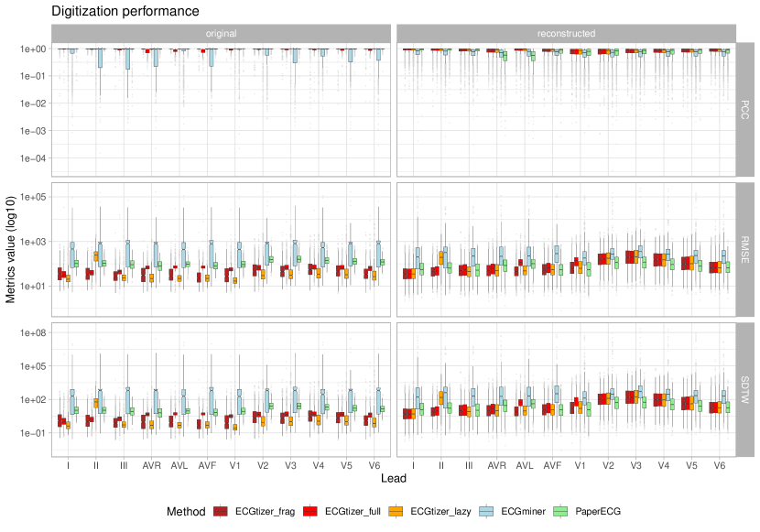The width and height of the screenshot is (760, 532).
Task: Click the '1e+02' tick on the SDTW axis
Action: (33, 400)
